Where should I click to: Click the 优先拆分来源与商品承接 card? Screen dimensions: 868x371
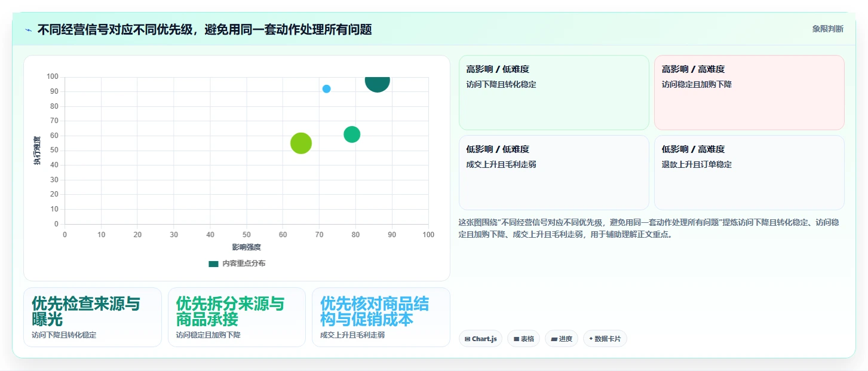237,317
